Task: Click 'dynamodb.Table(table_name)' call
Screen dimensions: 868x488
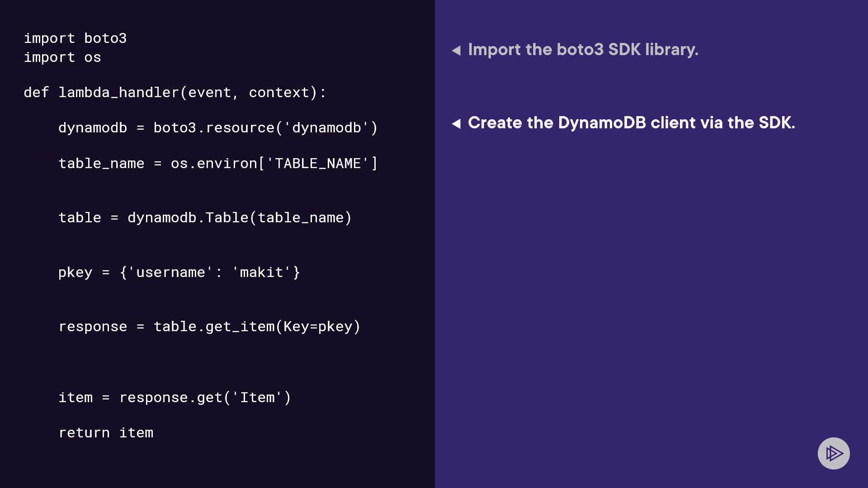Action: 239,218
